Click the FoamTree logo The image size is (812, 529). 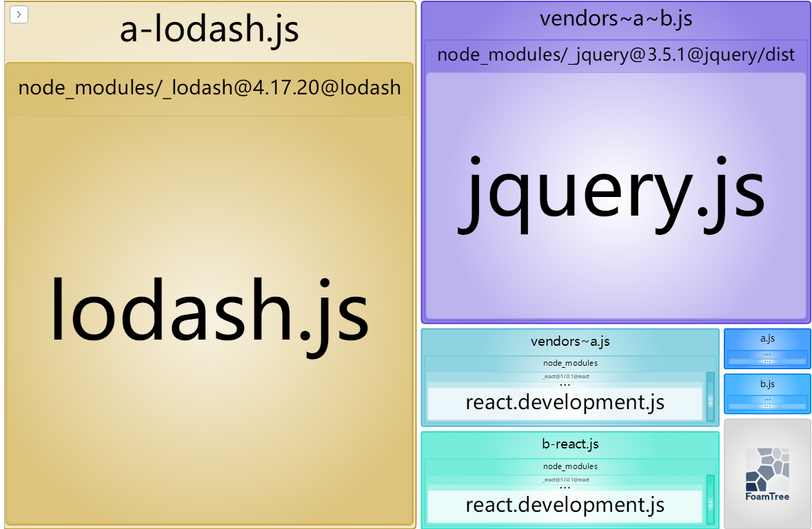(x=767, y=474)
